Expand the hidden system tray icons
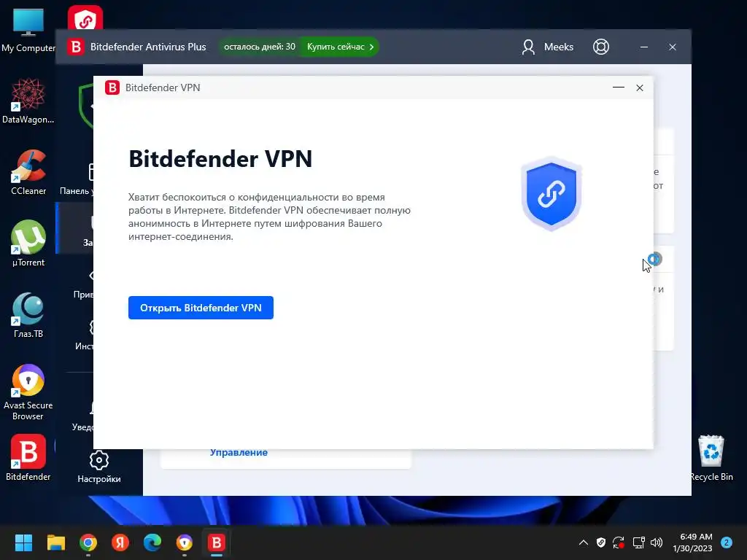The height and width of the screenshot is (560, 747). tap(583, 542)
